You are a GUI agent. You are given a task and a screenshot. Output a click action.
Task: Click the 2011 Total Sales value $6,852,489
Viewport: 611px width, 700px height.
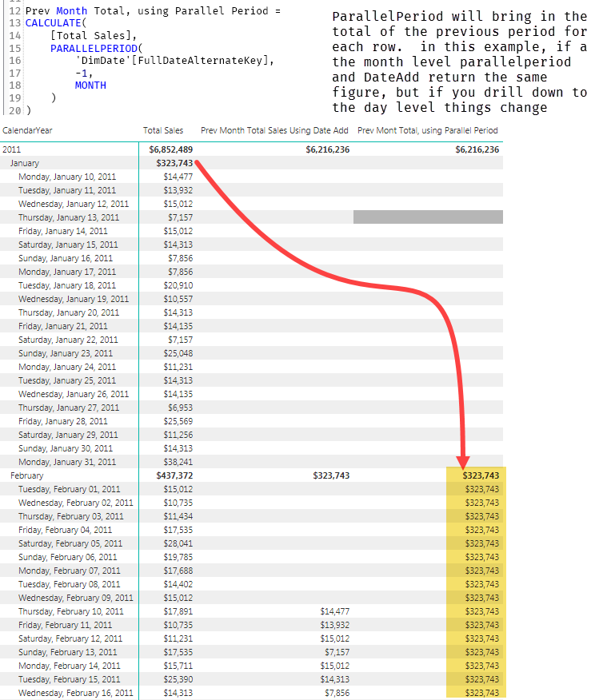tap(171, 149)
